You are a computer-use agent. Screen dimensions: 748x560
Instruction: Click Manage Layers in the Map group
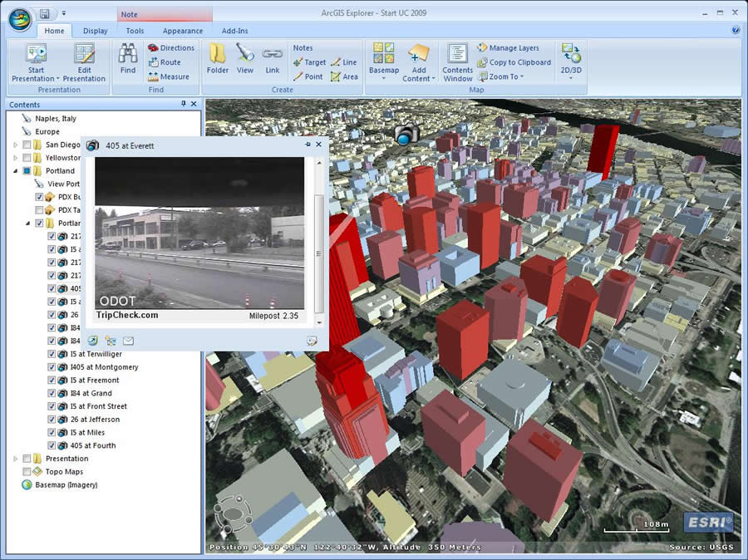coord(507,48)
